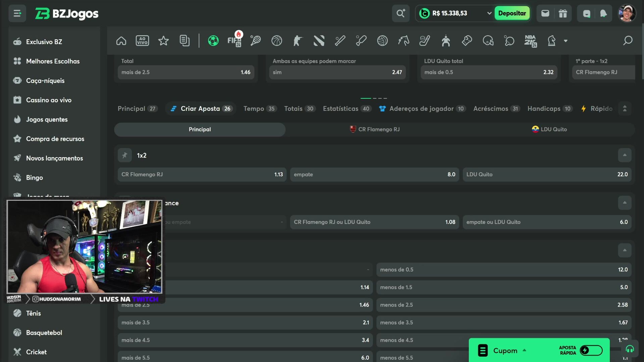
Task: Bet on LDU Quito at 22.0
Action: [547, 175]
